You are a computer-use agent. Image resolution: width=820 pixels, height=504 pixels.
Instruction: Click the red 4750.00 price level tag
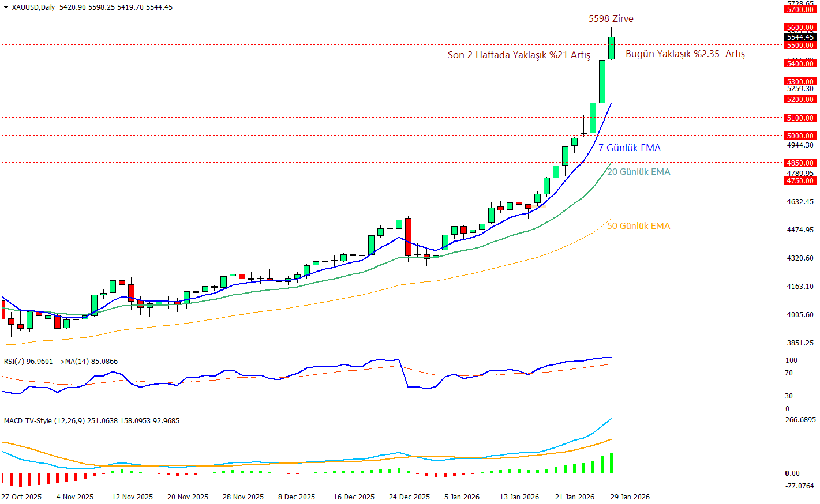pos(800,181)
